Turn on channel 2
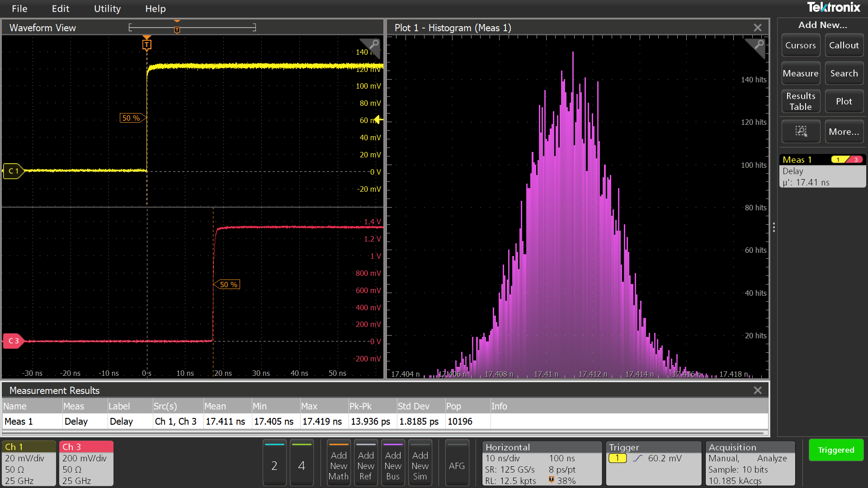 (x=274, y=463)
